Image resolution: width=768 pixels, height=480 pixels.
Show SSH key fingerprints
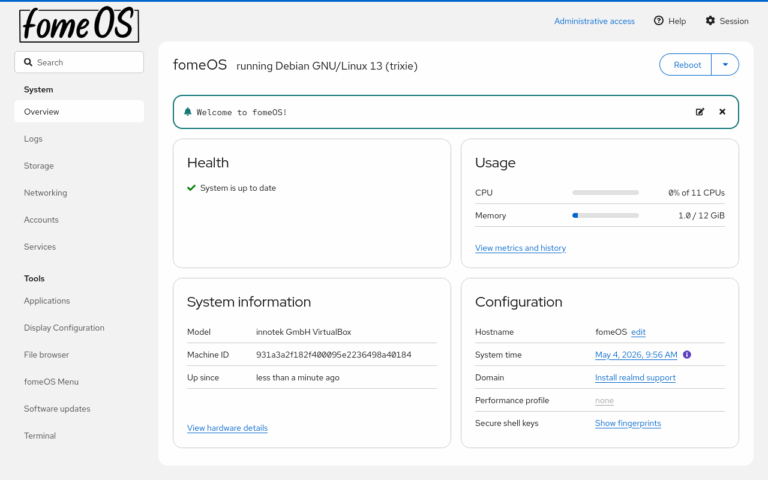tap(628, 423)
